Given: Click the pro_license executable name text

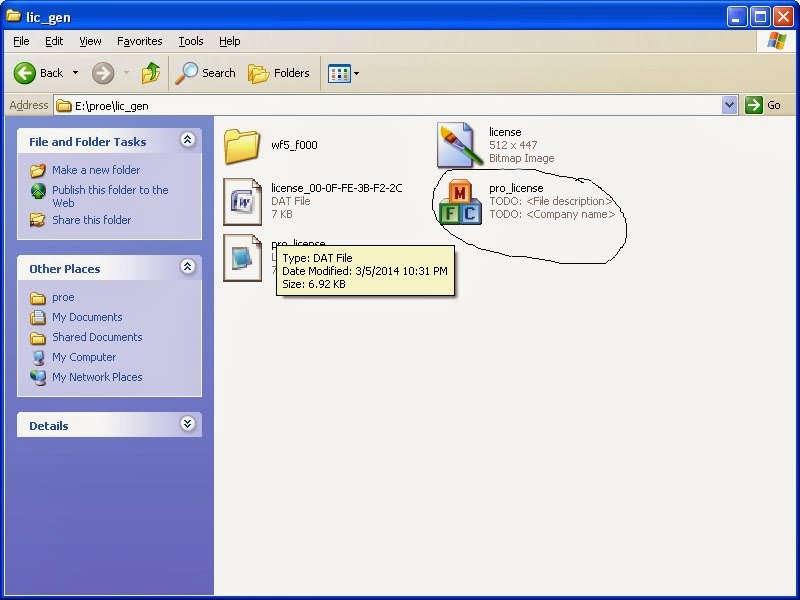Looking at the screenshot, I should point(516,188).
